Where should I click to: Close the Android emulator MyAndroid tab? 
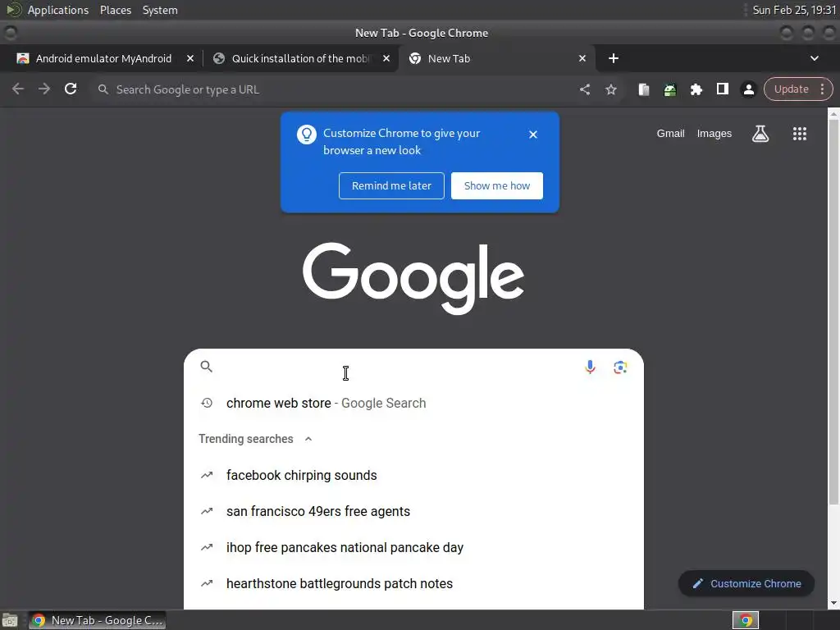190,58
